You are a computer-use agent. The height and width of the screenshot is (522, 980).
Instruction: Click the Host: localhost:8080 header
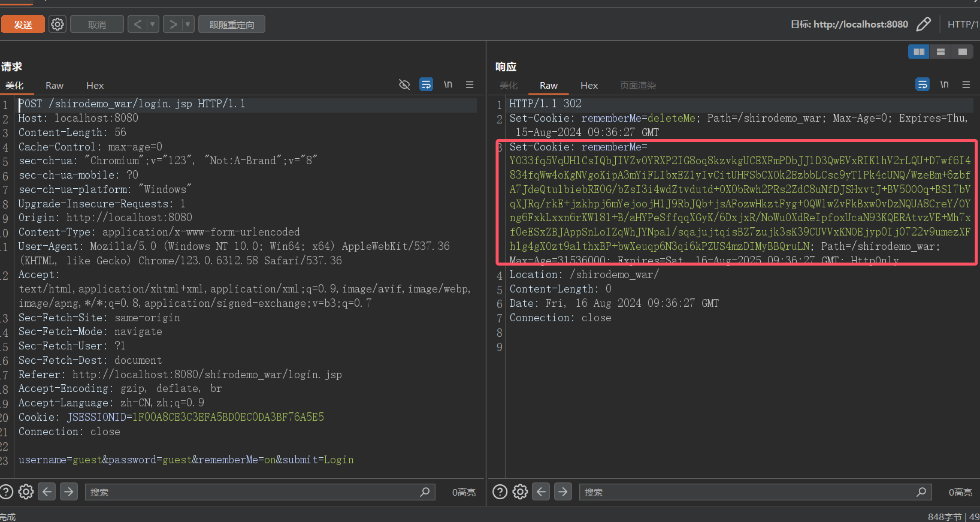tap(78, 119)
